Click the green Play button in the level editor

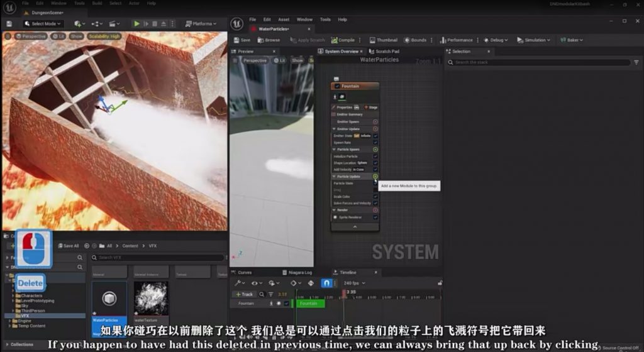click(x=136, y=24)
